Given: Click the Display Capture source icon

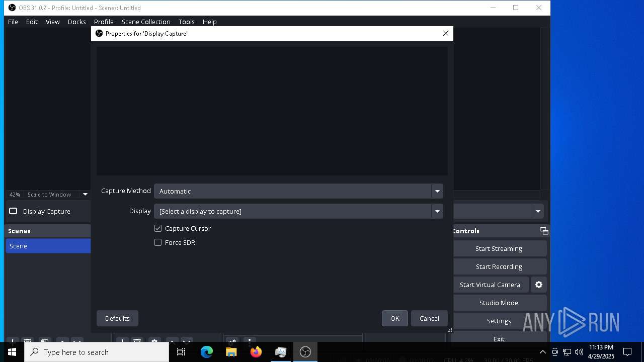Looking at the screenshot, I should click(x=13, y=211).
